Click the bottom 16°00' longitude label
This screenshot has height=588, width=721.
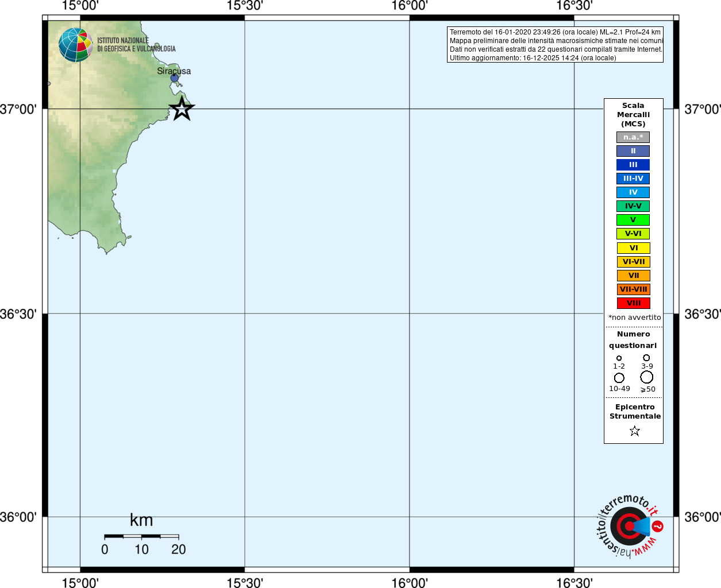[410, 582]
